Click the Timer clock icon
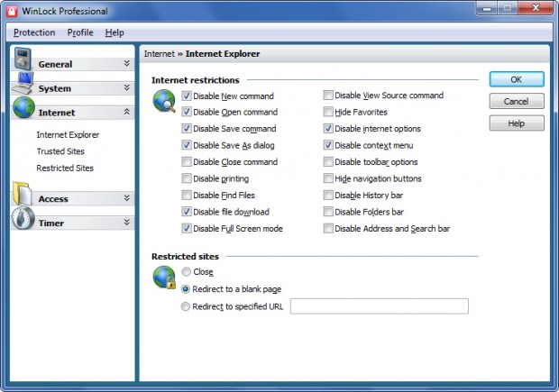 click(23, 217)
